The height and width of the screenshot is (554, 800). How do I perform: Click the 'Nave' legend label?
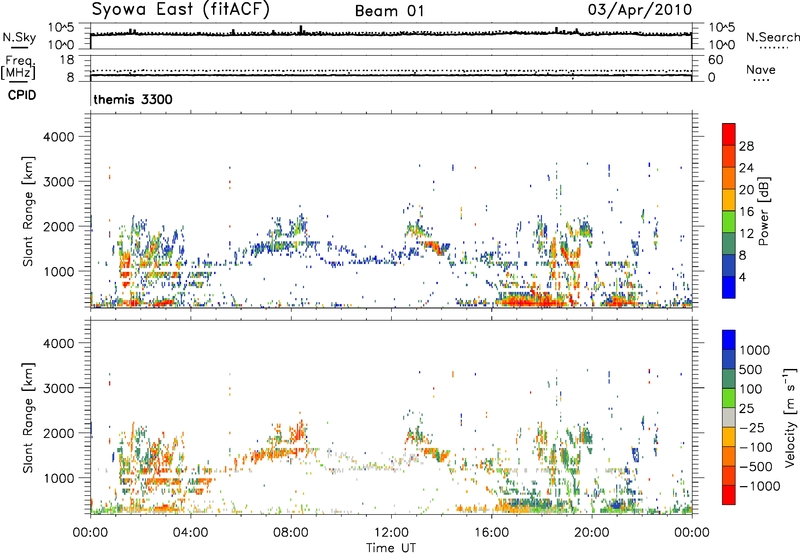tap(761, 69)
